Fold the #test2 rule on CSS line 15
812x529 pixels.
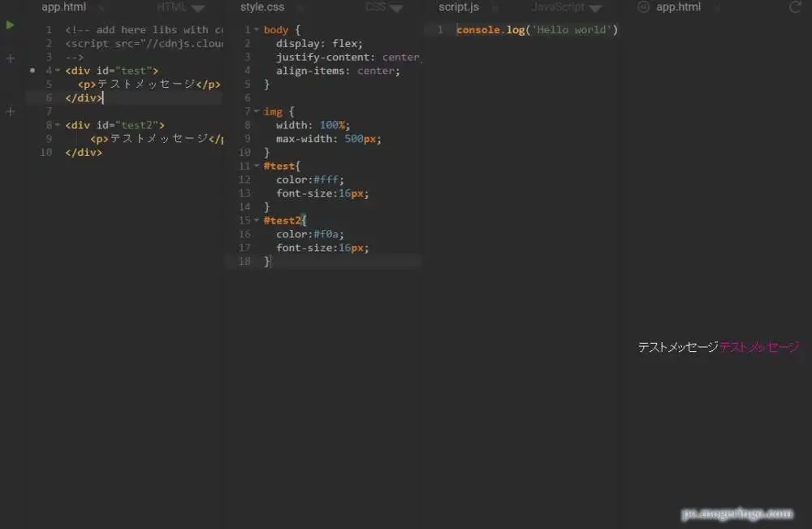(257, 220)
